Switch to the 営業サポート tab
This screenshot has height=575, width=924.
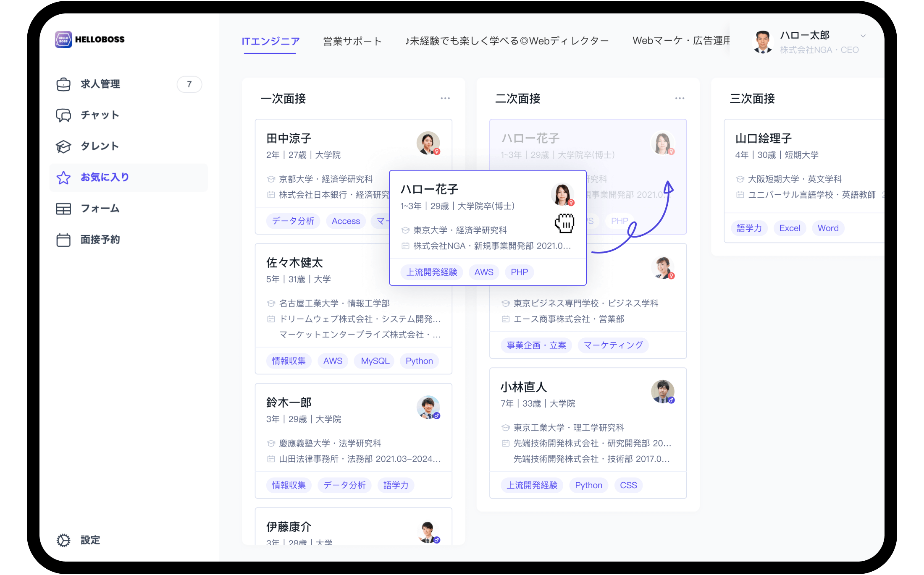click(352, 41)
